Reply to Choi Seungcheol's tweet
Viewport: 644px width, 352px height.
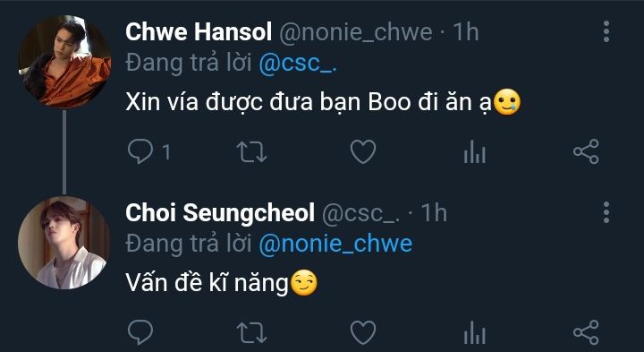[x=140, y=332]
